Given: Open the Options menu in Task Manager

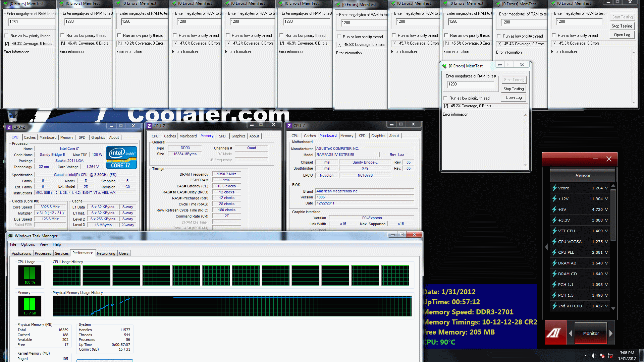Looking at the screenshot, I should click(28, 244).
